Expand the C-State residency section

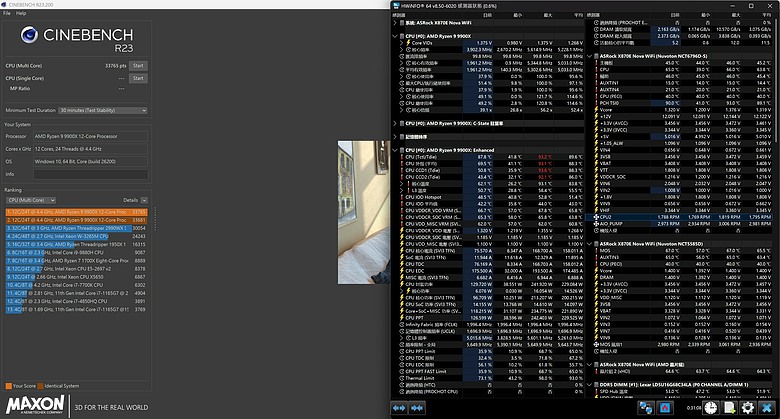395,123
